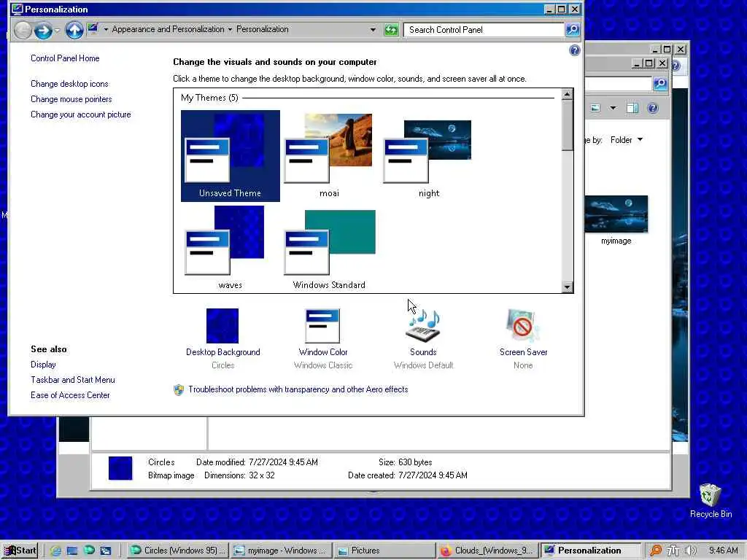This screenshot has height=560, width=747.
Task: Expand the dropdown after Appearance and Personalization
Action: click(230, 29)
